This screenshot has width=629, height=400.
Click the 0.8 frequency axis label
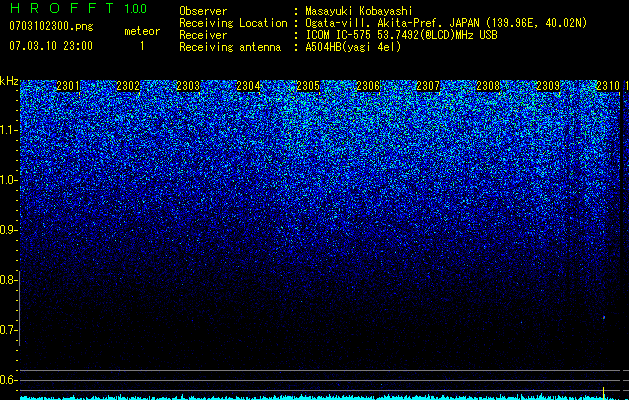tap(8, 280)
